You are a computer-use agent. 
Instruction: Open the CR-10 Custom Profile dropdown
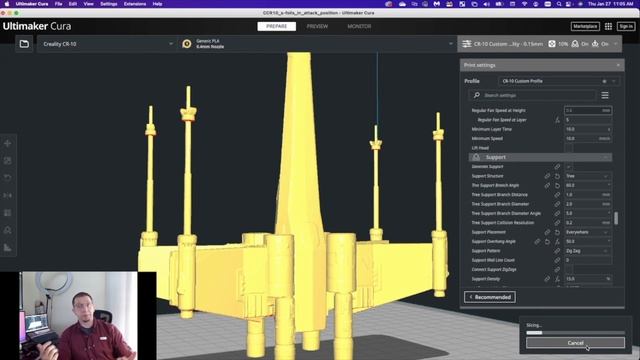[x=559, y=81]
